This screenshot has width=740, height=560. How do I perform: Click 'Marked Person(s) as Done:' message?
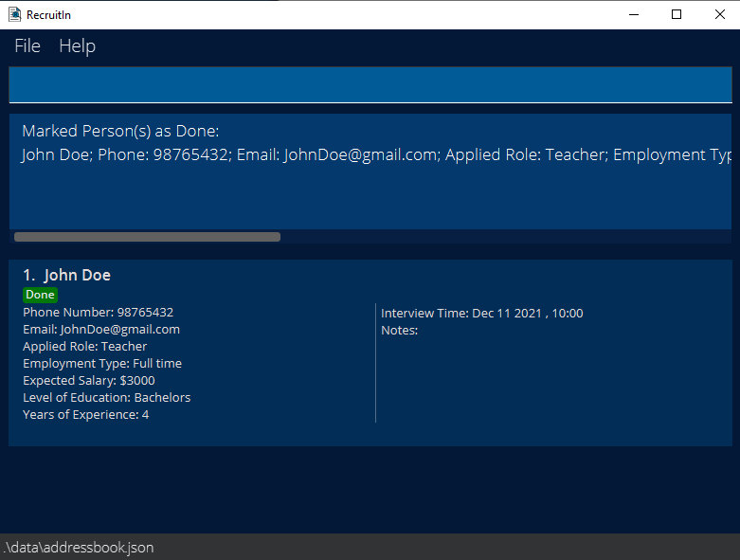(x=120, y=131)
